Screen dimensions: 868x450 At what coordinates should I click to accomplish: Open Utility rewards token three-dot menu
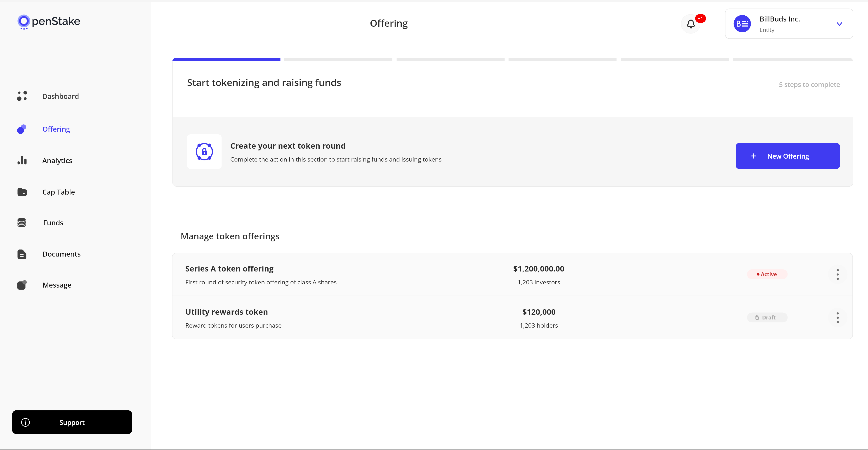(837, 317)
